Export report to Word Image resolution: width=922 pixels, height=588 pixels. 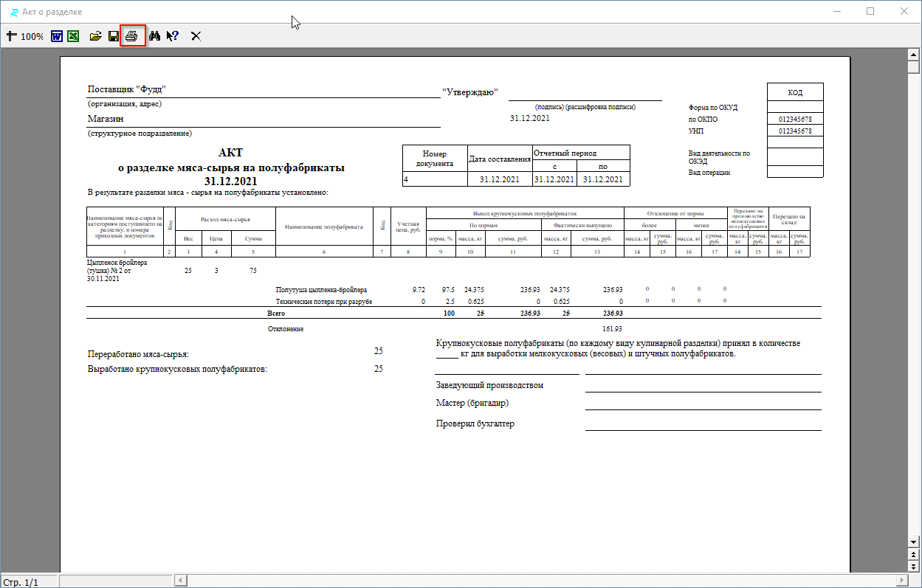[x=57, y=35]
